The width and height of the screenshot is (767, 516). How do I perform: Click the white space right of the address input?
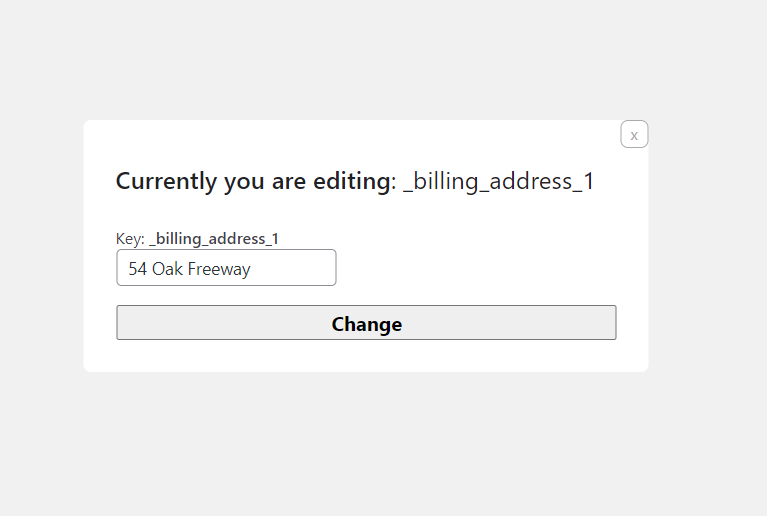(x=480, y=268)
